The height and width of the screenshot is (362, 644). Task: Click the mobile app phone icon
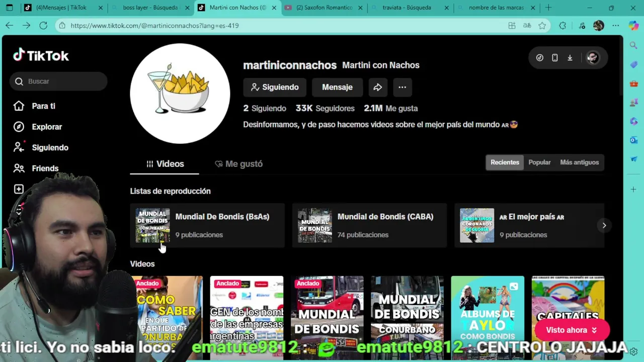pos(554,58)
